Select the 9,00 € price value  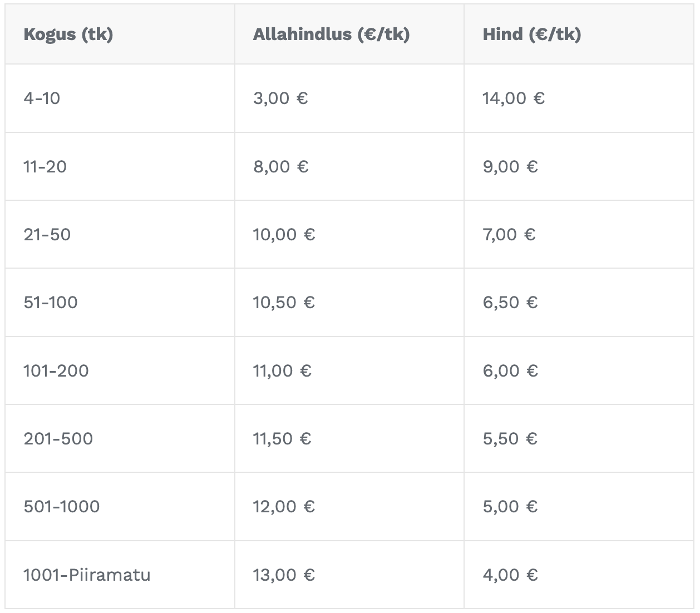pos(510,166)
